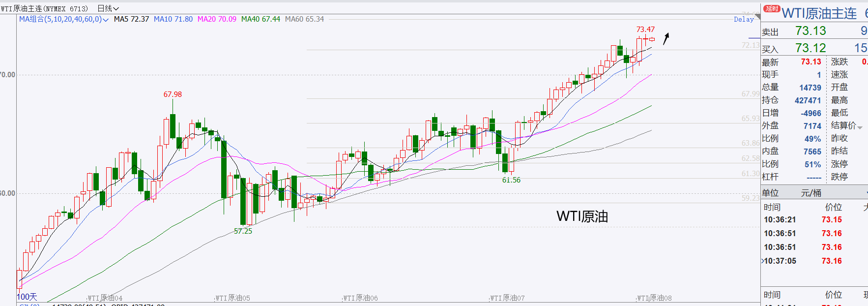Select the MA60 65.34 indicator label
This screenshot has width=868, height=306.
point(304,19)
